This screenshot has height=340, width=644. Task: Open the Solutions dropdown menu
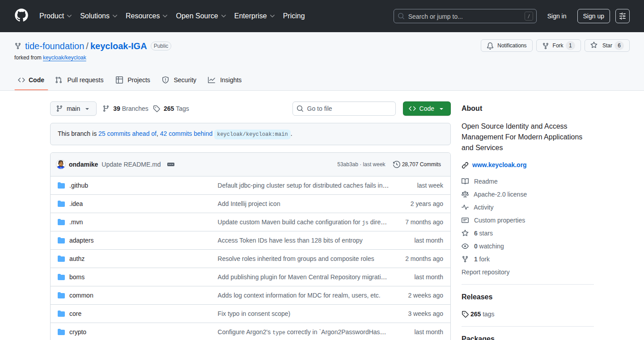coord(99,16)
